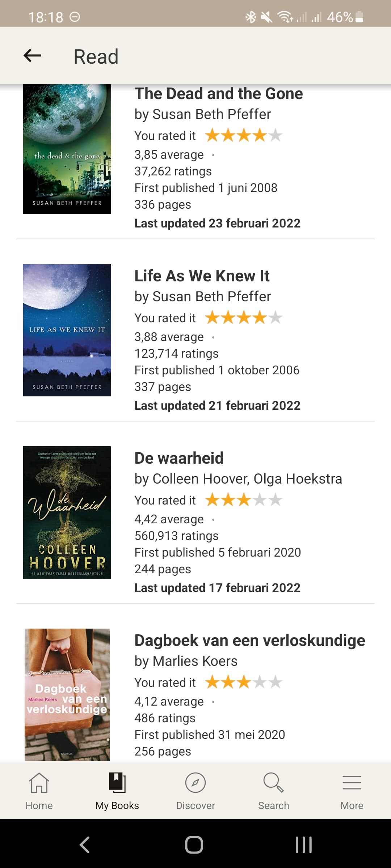Open The Dead and the Gone cover
This screenshot has width=391, height=868.
[67, 149]
